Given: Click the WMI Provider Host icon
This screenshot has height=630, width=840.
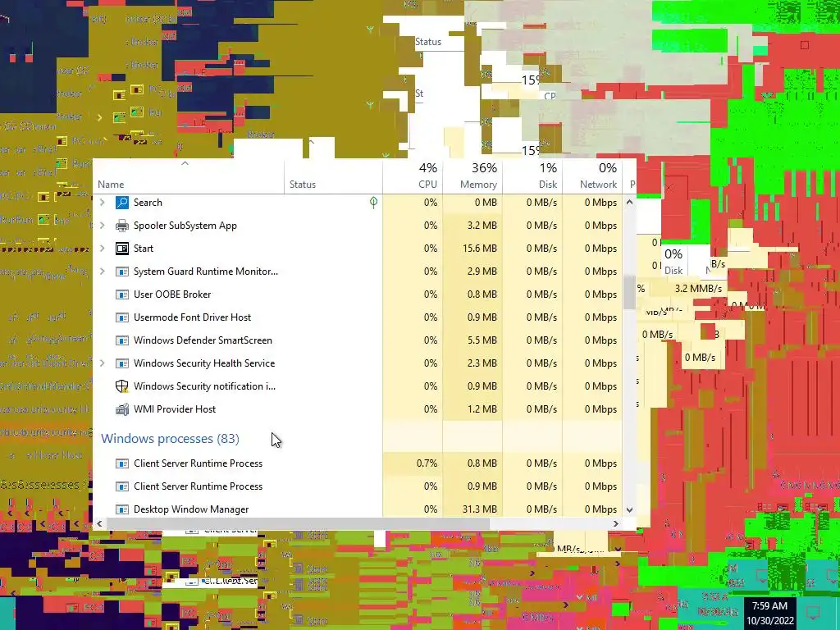Looking at the screenshot, I should [x=122, y=409].
